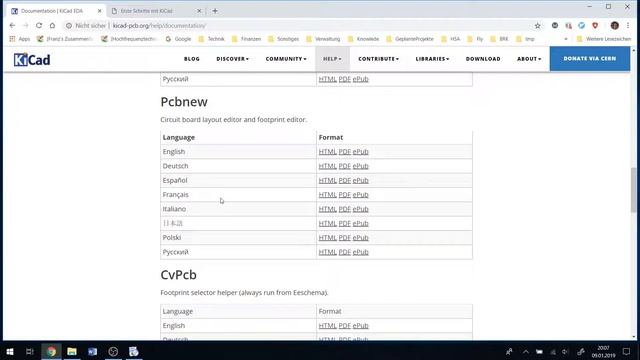The image size is (640, 360).
Task: Click the address bar URL field
Action: tap(298, 25)
